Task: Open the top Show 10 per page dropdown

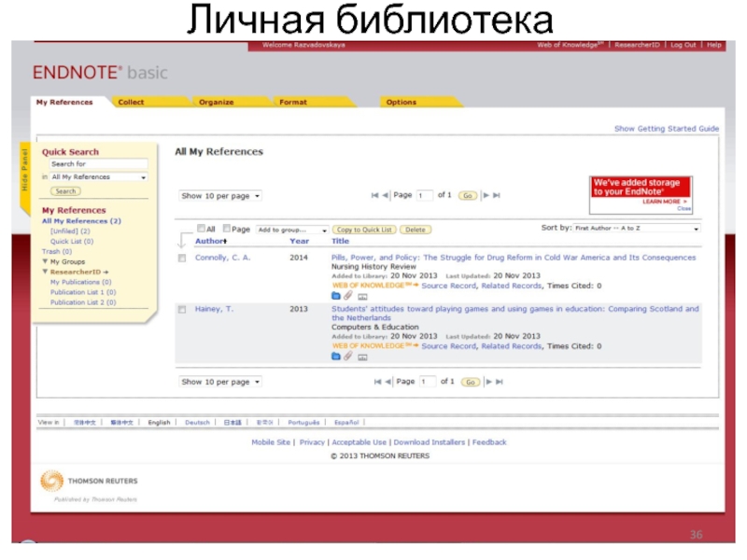Action: [220, 196]
